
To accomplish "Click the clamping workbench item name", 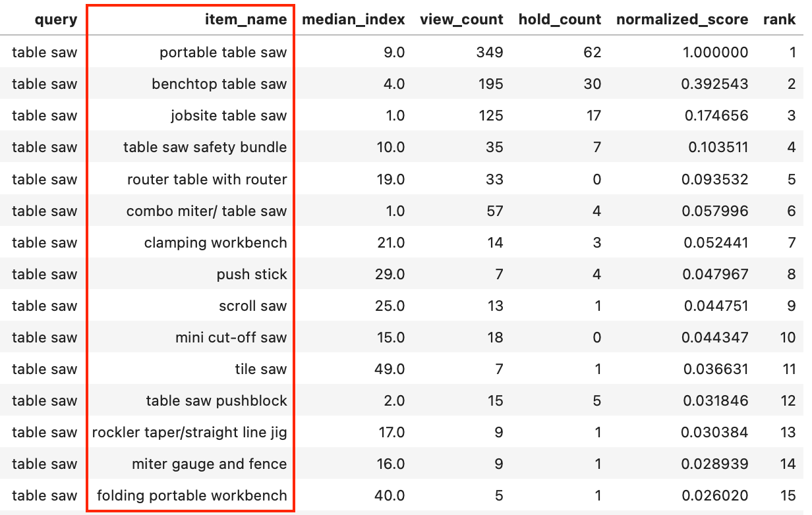I will pos(216,242).
